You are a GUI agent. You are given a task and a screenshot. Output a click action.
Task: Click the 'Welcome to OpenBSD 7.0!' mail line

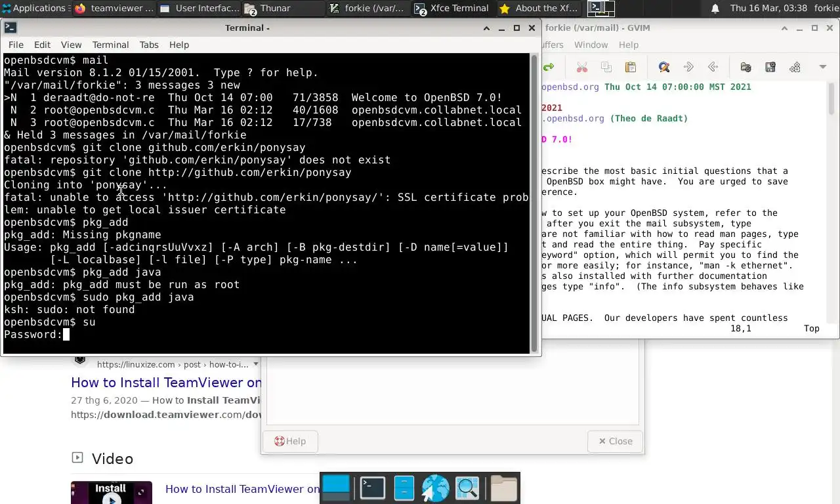pyautogui.click(x=262, y=98)
